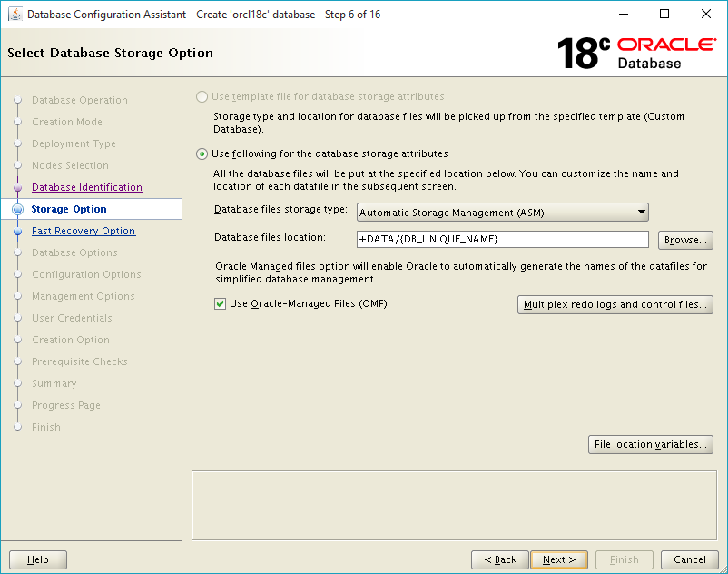Click 'Prerequisite Checks' step label

79,361
